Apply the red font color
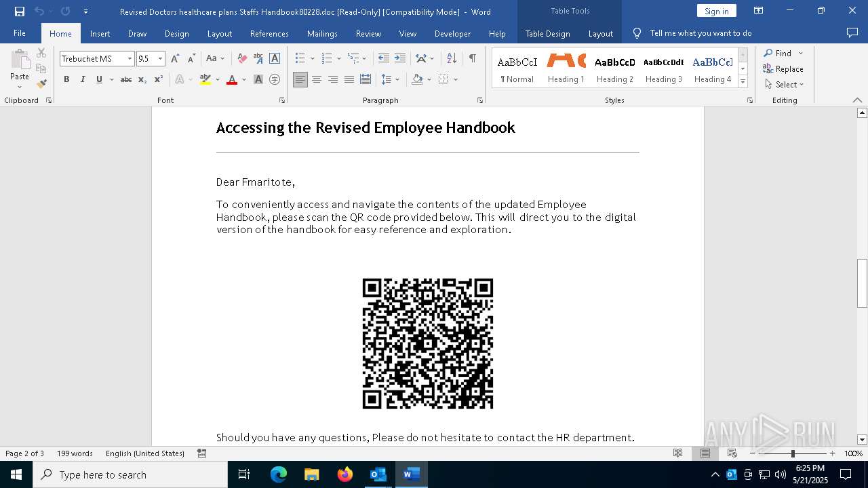868x488 pixels. [232, 80]
